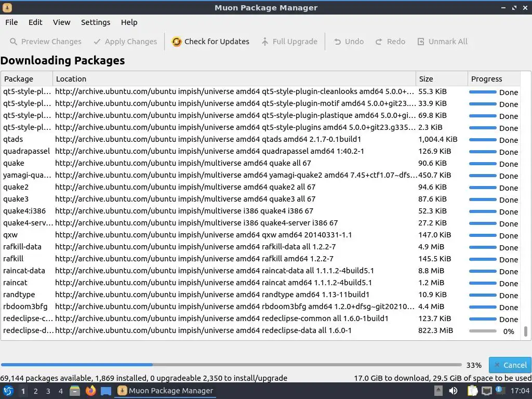Open the View menu
Screen dimensions: 532x399
point(61,22)
